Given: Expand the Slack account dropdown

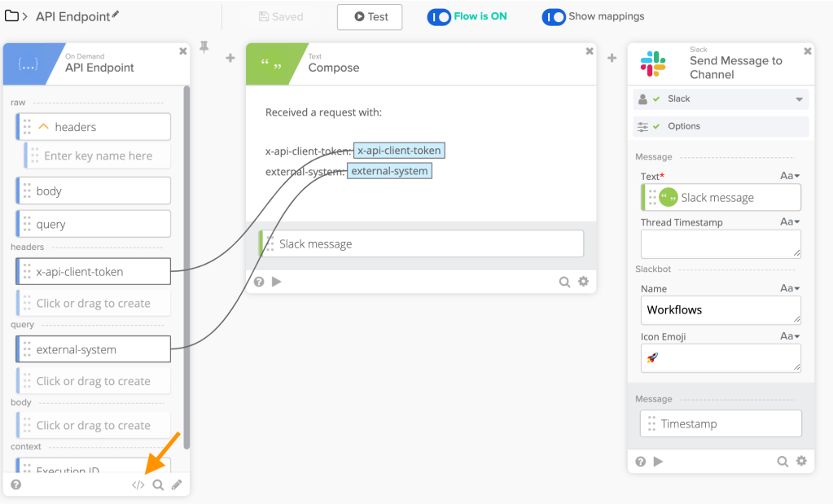Looking at the screenshot, I should click(799, 99).
